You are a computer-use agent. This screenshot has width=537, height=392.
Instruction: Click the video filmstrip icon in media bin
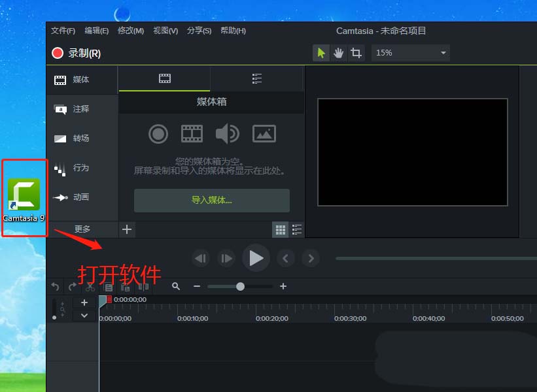192,134
